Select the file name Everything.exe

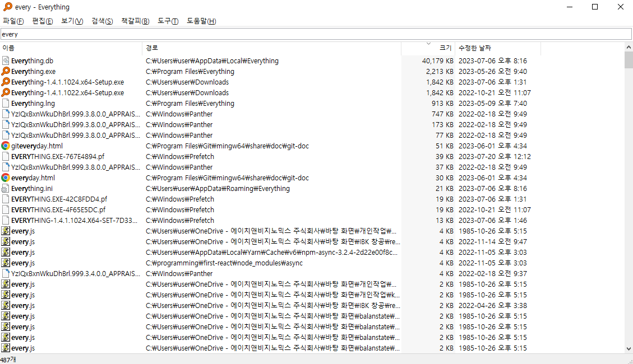34,71
